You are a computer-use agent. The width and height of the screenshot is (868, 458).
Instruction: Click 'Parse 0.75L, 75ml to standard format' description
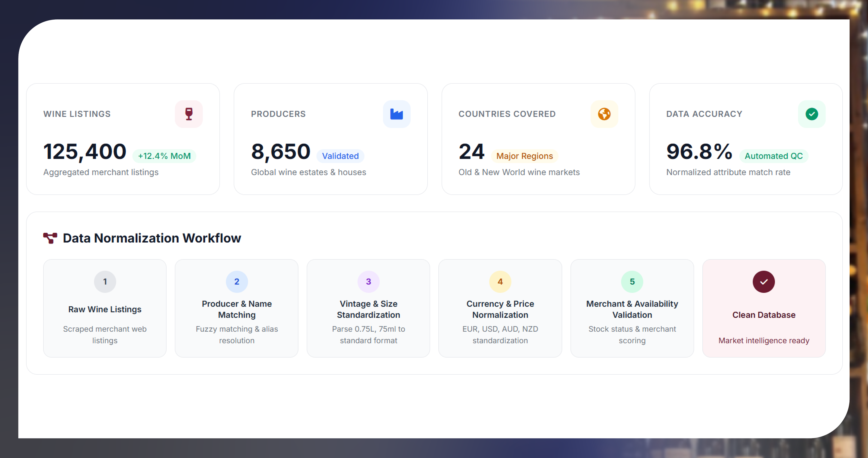click(368, 335)
